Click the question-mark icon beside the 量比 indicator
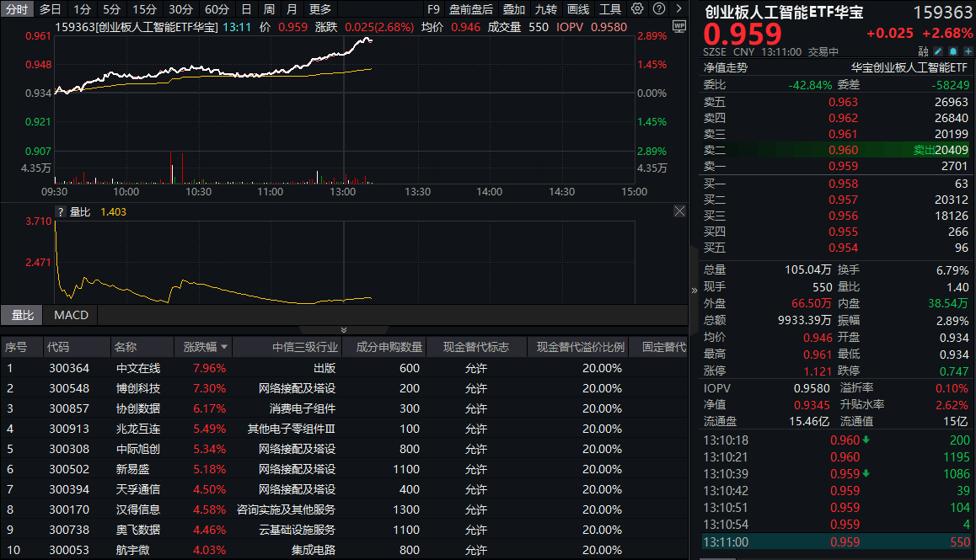The width and height of the screenshot is (976, 560). 59,211
